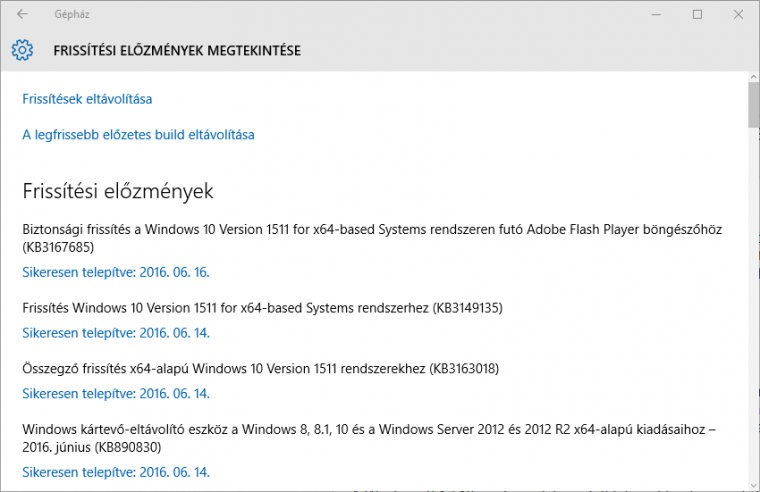This screenshot has width=760, height=492.
Task: Go back using the arrow beside Gépház
Action: click(x=22, y=14)
